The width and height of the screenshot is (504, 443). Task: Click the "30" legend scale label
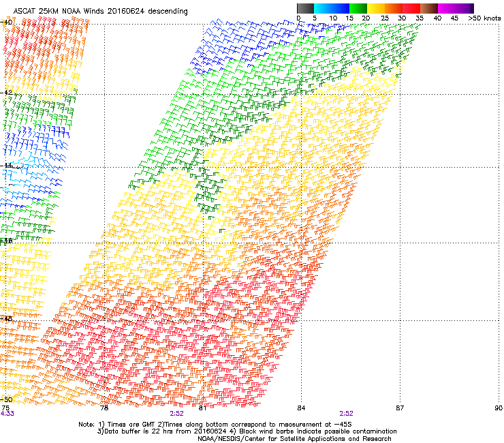click(402, 18)
